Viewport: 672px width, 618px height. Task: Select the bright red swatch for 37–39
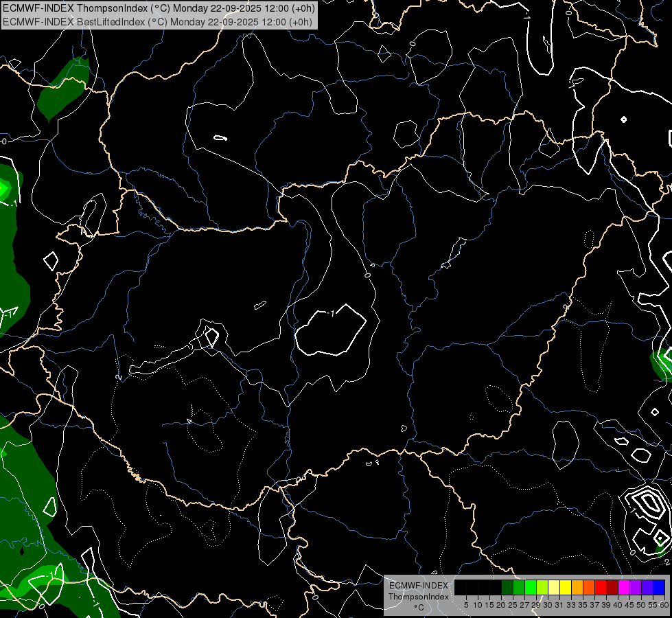pos(601,587)
